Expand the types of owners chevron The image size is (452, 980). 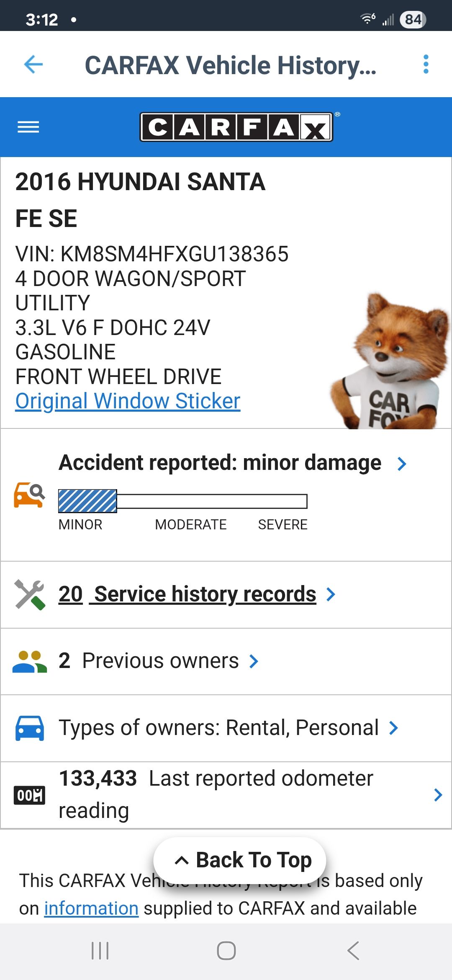click(393, 728)
